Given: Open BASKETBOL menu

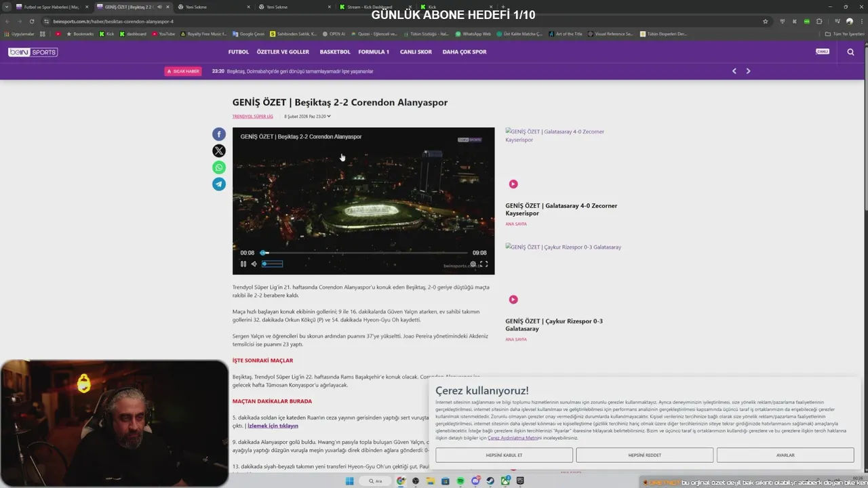Looking at the screenshot, I should tap(335, 52).
